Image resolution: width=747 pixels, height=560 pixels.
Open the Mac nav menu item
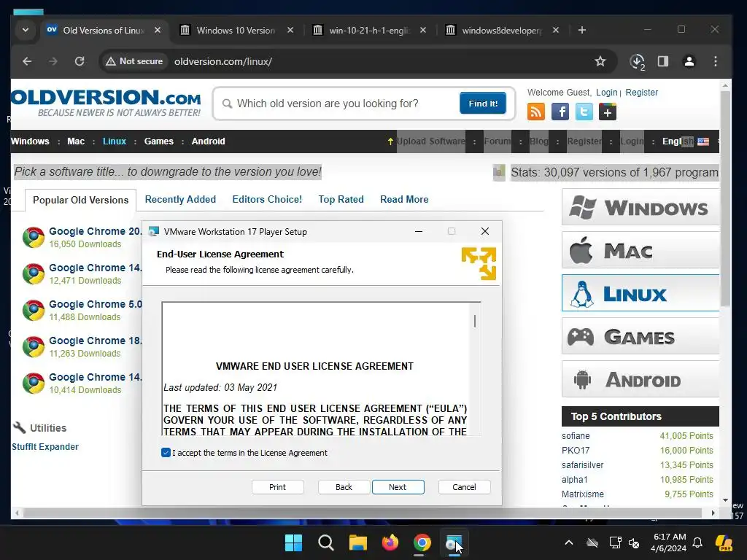[76, 141]
